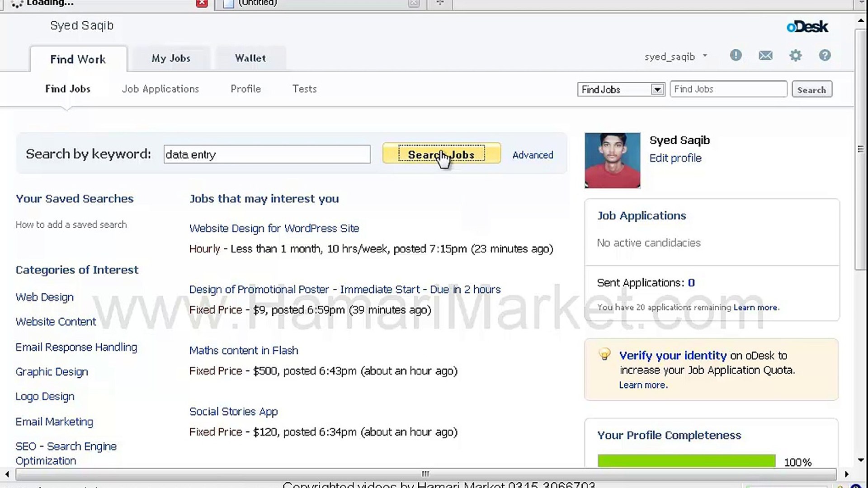Click the scroll down arrow of vertical scrollbar
This screenshot has width=868, height=488.
tap(860, 460)
